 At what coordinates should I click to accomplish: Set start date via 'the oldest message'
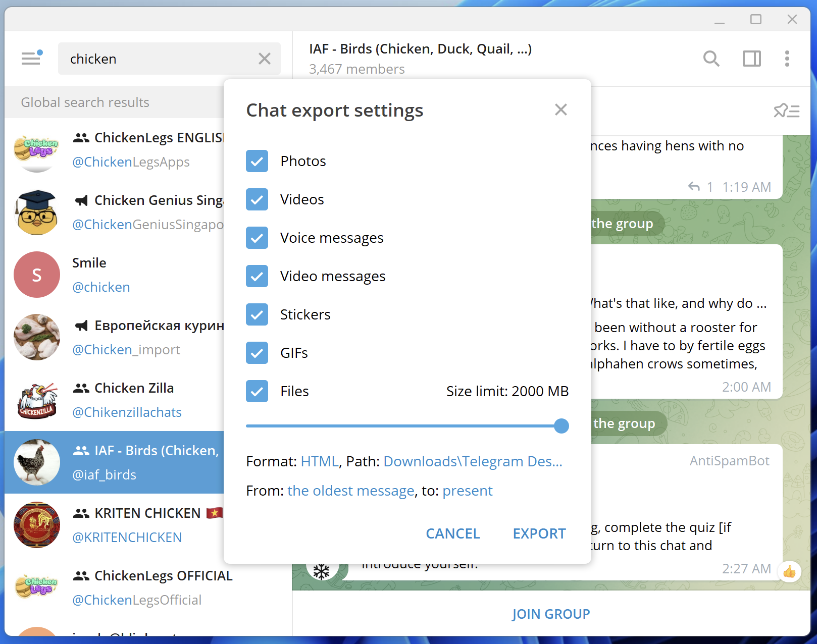351,491
